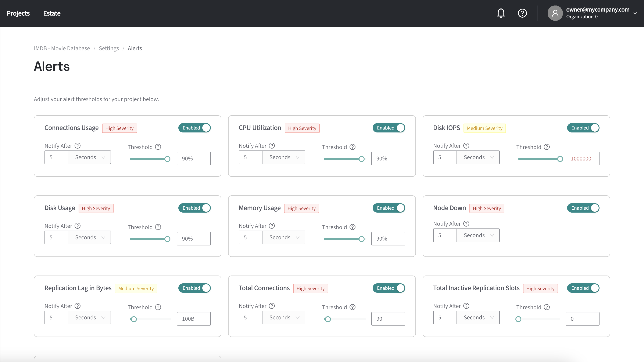Open Seconds unit dropdown for Connections Usage
Screen dimensions: 644x362
pos(89,157)
